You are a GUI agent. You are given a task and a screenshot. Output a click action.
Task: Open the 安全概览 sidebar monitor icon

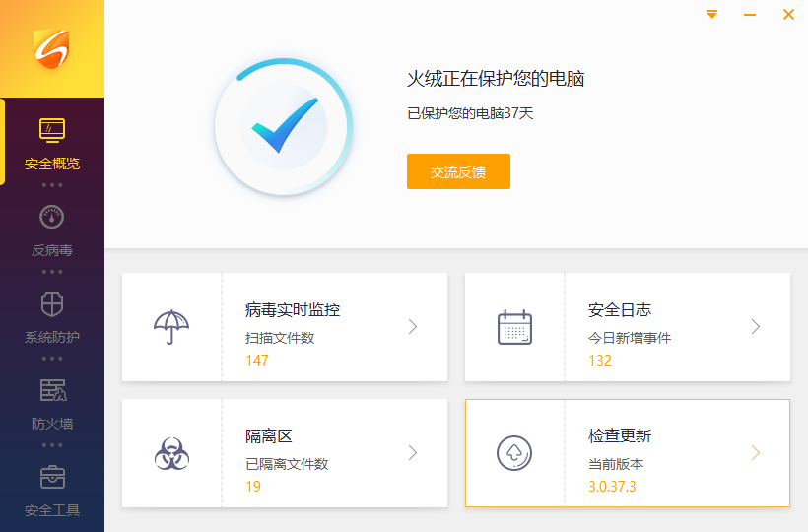[52, 130]
